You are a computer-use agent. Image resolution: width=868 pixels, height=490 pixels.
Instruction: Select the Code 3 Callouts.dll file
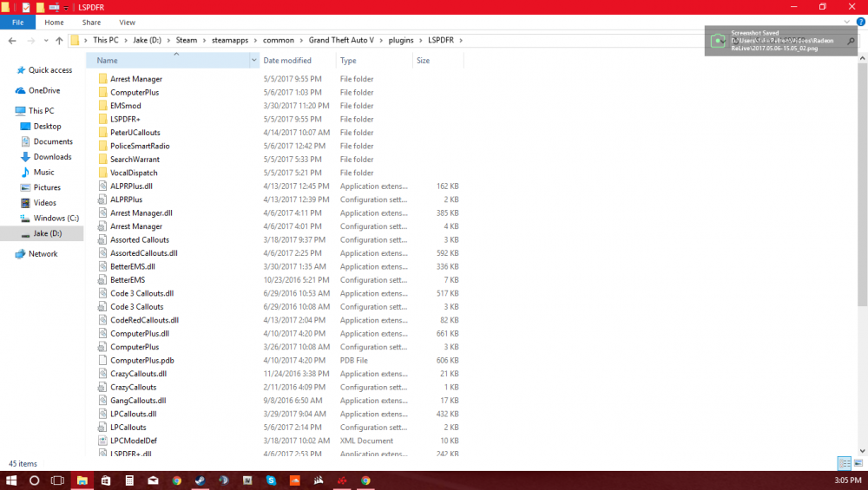141,293
